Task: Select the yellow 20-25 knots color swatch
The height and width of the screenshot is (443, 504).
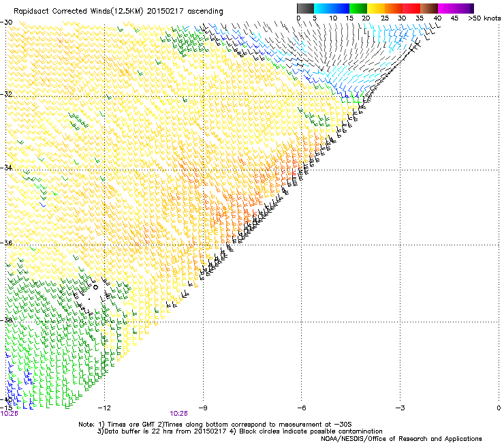Action: pyautogui.click(x=376, y=8)
